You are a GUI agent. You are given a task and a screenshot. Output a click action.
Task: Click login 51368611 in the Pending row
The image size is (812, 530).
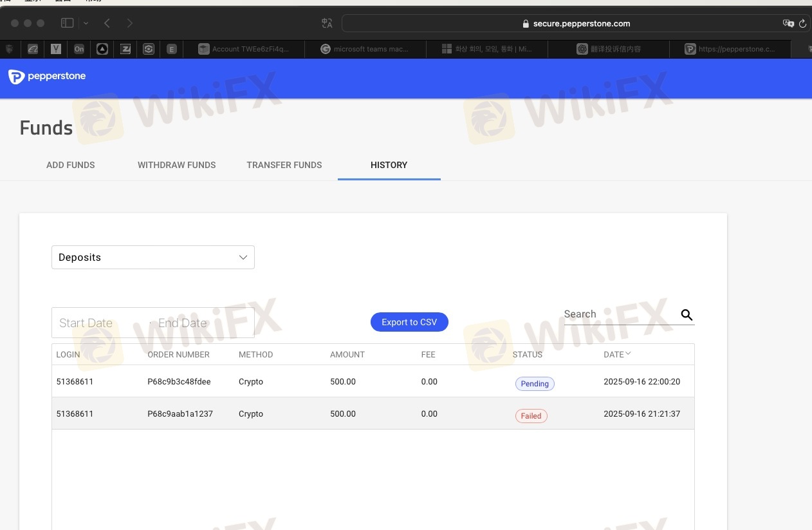[x=75, y=381]
